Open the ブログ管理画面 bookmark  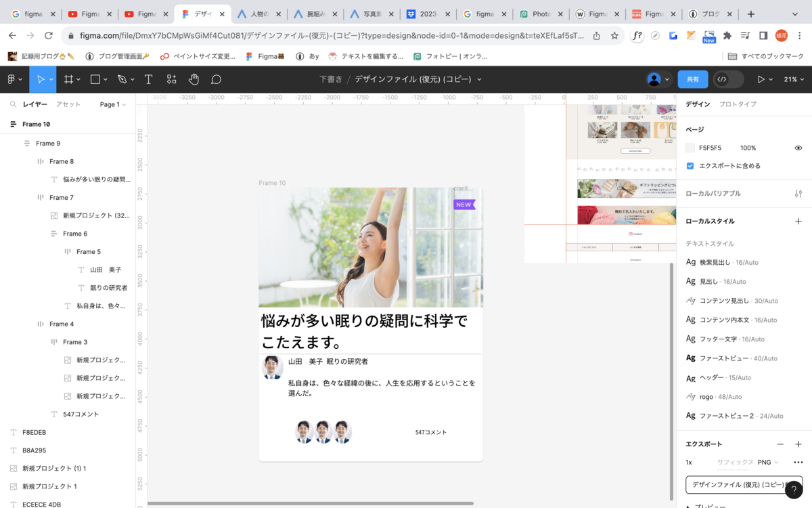click(118, 56)
